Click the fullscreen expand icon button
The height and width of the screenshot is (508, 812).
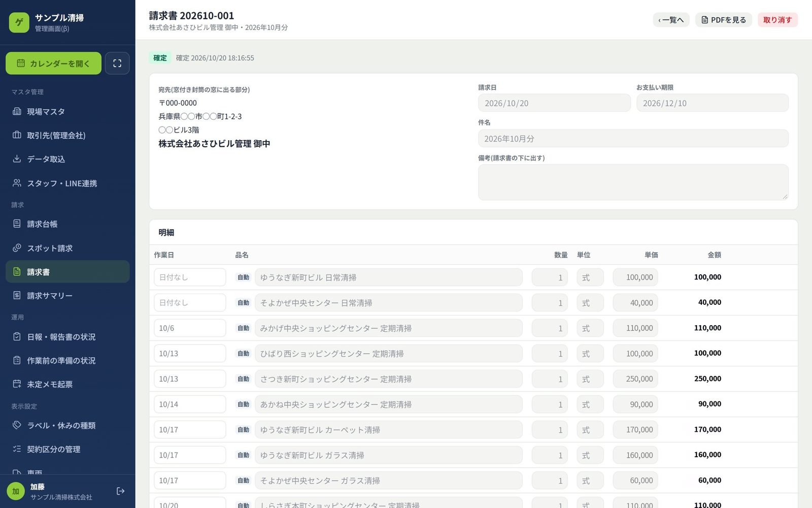coord(117,63)
